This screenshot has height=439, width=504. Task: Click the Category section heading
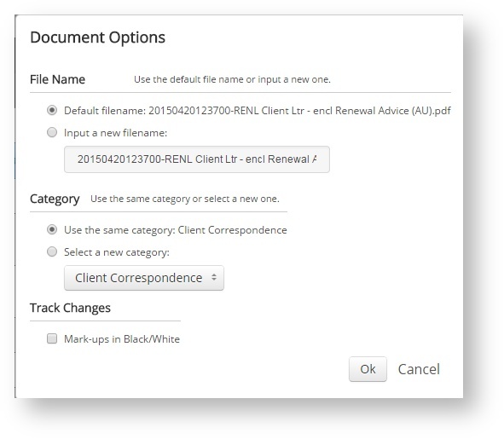coord(55,199)
